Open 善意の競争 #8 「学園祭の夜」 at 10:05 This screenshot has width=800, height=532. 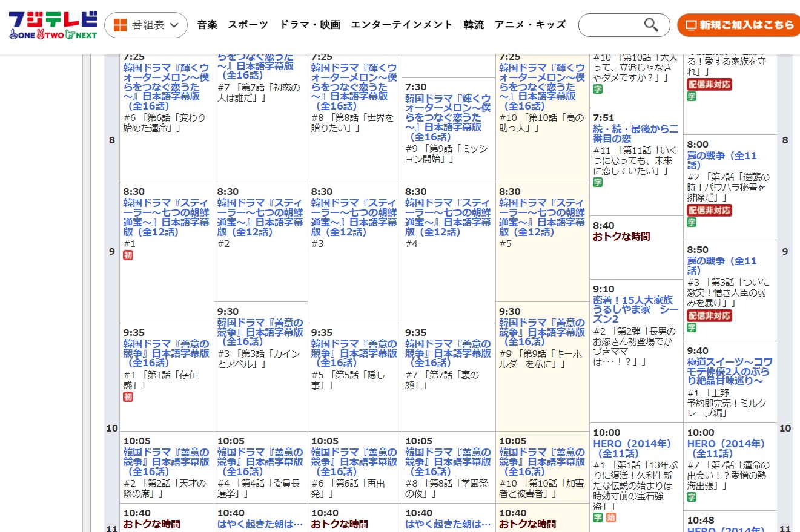coord(448,461)
